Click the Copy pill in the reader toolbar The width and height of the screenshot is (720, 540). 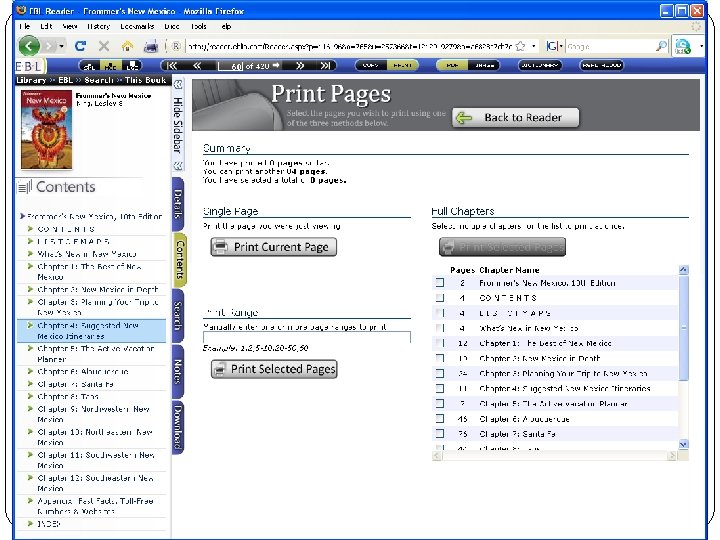pos(371,66)
